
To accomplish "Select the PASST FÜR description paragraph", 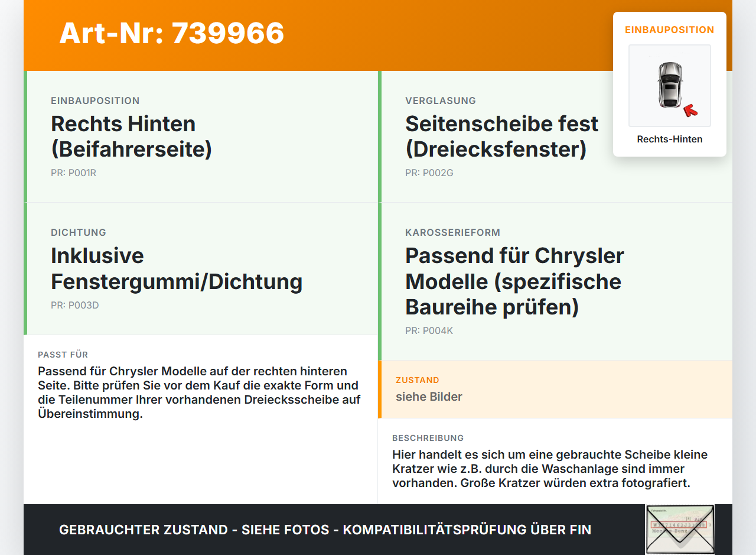I will [x=199, y=392].
